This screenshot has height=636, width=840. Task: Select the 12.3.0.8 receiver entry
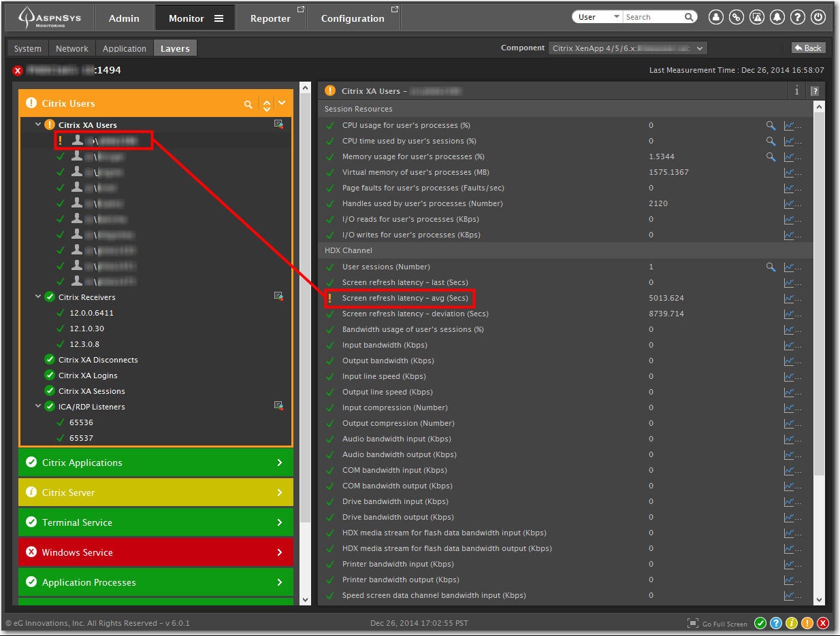click(84, 344)
